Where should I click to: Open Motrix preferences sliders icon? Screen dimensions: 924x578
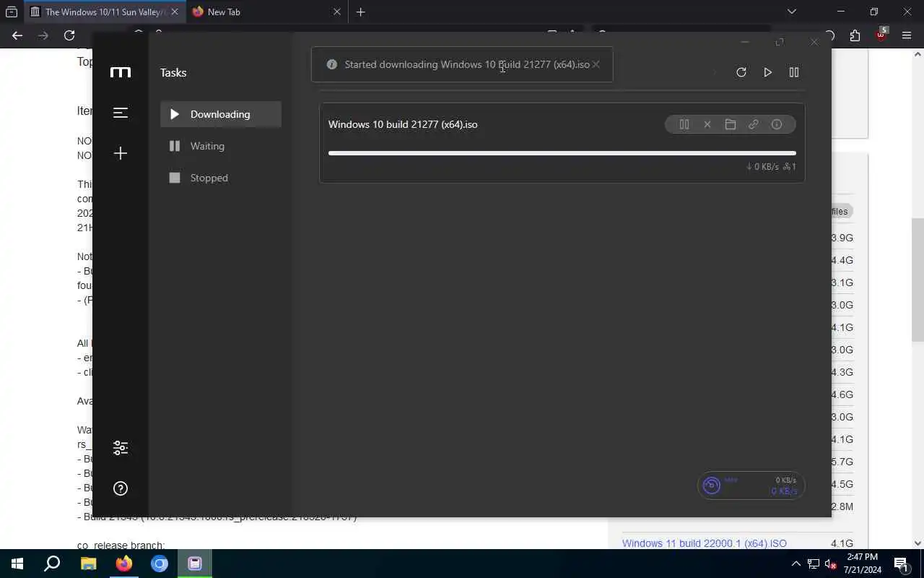point(121,448)
